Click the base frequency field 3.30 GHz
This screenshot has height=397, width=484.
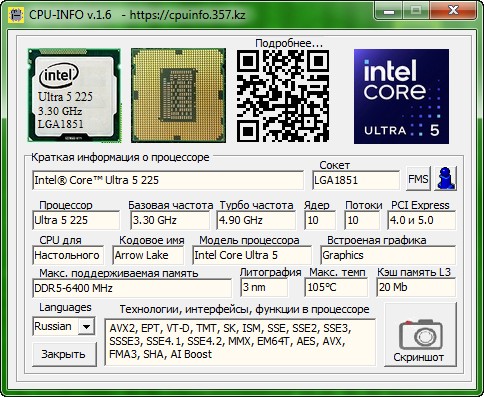coord(170,220)
